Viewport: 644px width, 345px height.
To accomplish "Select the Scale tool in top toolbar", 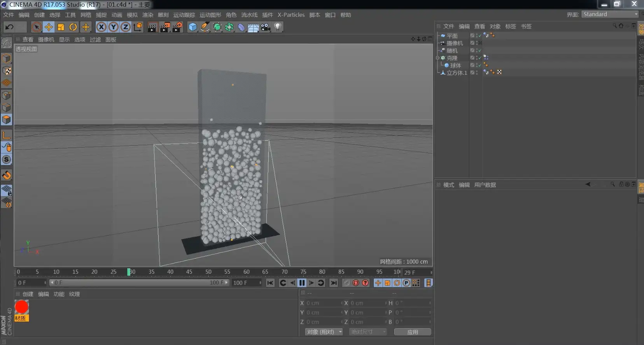I will tap(61, 27).
